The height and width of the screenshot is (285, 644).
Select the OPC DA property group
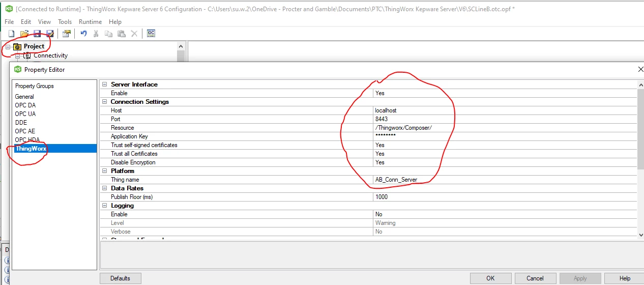coord(25,105)
